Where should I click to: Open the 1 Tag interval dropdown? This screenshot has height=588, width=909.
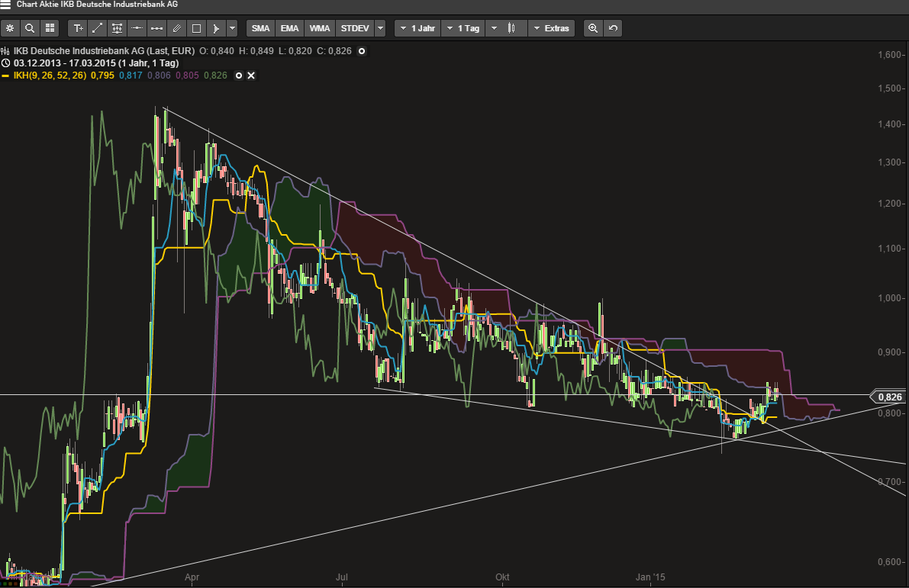click(x=463, y=28)
